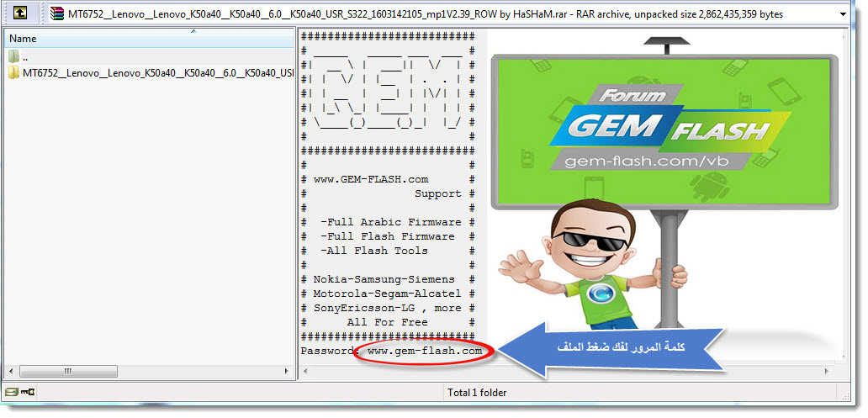Image resolution: width=868 pixels, height=418 pixels.
Task: Click the 'Password: www.gem-flash.com' comment line
Action: 391,351
